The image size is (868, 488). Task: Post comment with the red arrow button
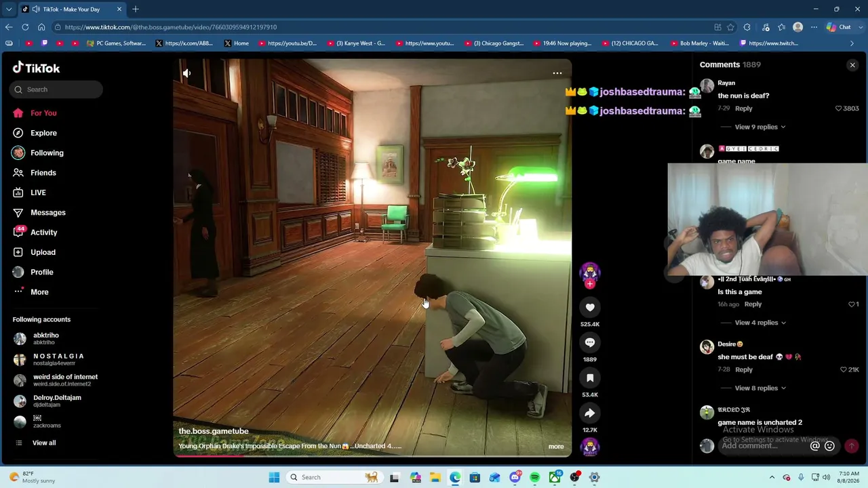[x=851, y=446]
